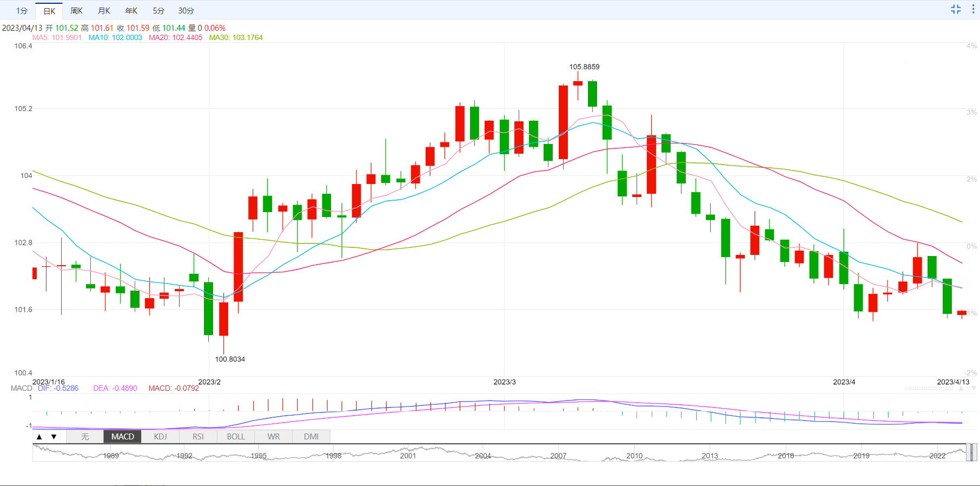Select the MACD indicator button
The image size is (980, 486).
click(x=123, y=437)
